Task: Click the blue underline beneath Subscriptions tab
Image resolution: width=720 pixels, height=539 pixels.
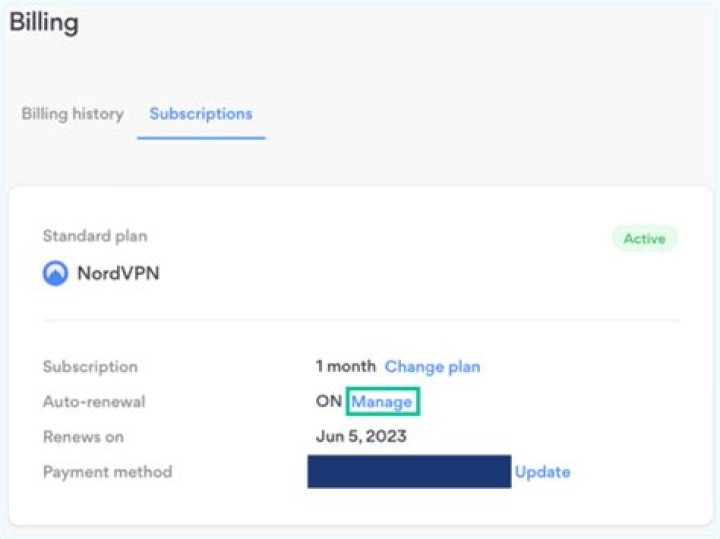Action: point(201,138)
